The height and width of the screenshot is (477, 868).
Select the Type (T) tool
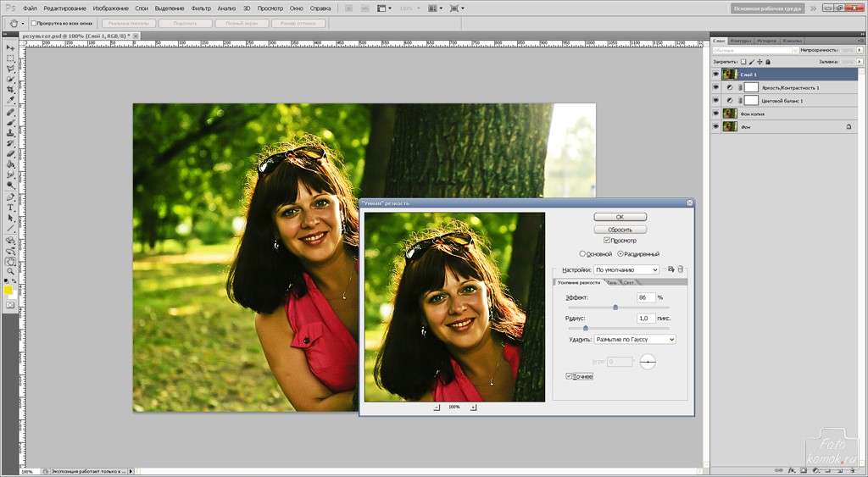point(10,207)
